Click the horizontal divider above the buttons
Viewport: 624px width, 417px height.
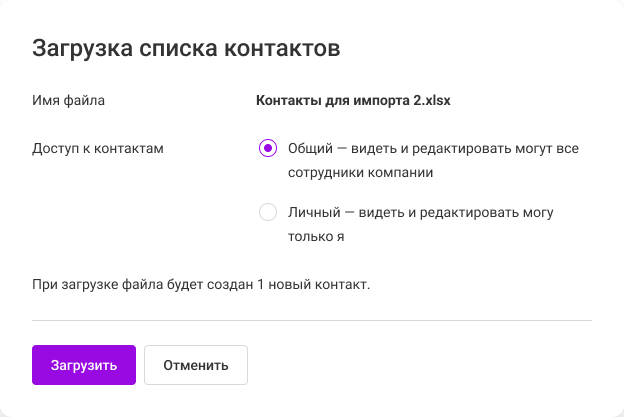pyautogui.click(x=312, y=320)
